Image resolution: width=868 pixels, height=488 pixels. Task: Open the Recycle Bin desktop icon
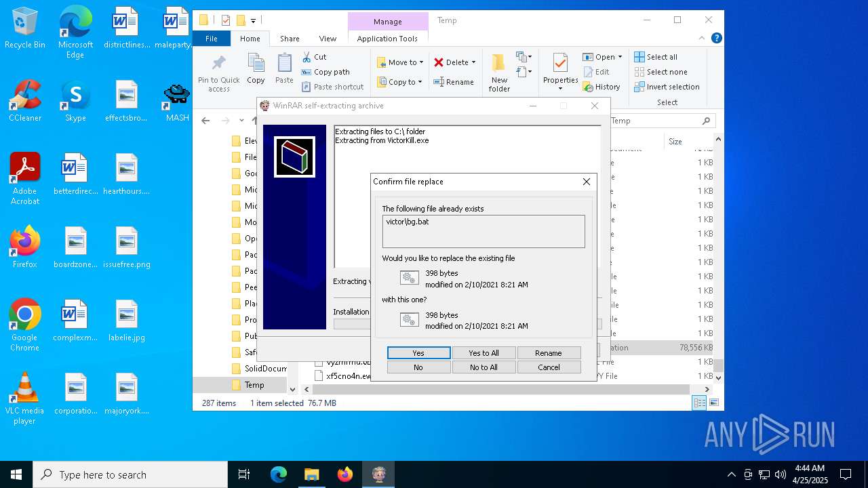pyautogui.click(x=25, y=28)
